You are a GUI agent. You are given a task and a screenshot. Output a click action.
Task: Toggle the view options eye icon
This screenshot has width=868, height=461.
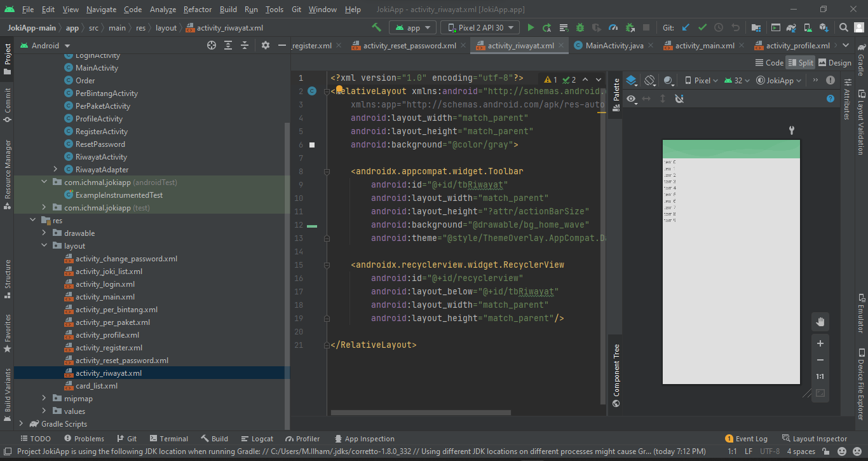point(631,99)
